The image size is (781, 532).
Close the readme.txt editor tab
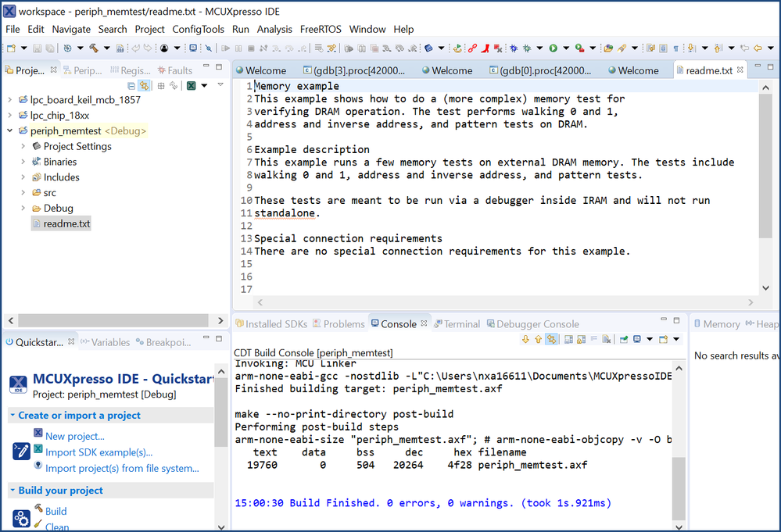[740, 70]
